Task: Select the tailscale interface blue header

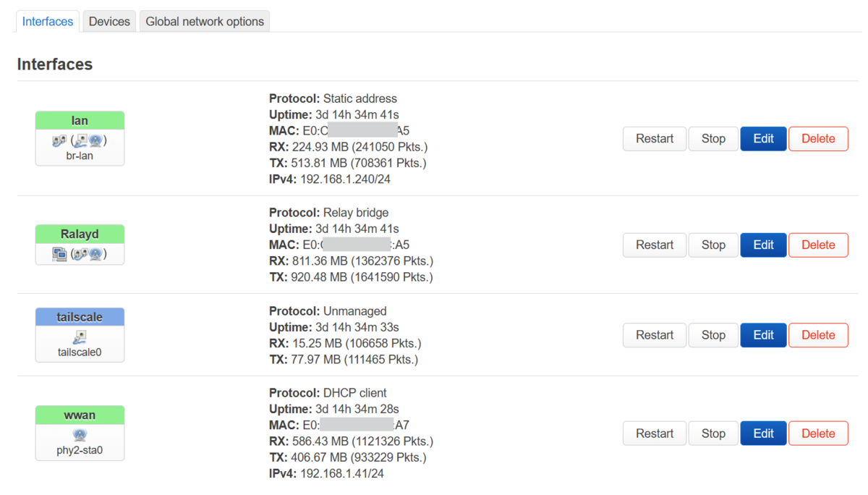Action: pos(80,317)
